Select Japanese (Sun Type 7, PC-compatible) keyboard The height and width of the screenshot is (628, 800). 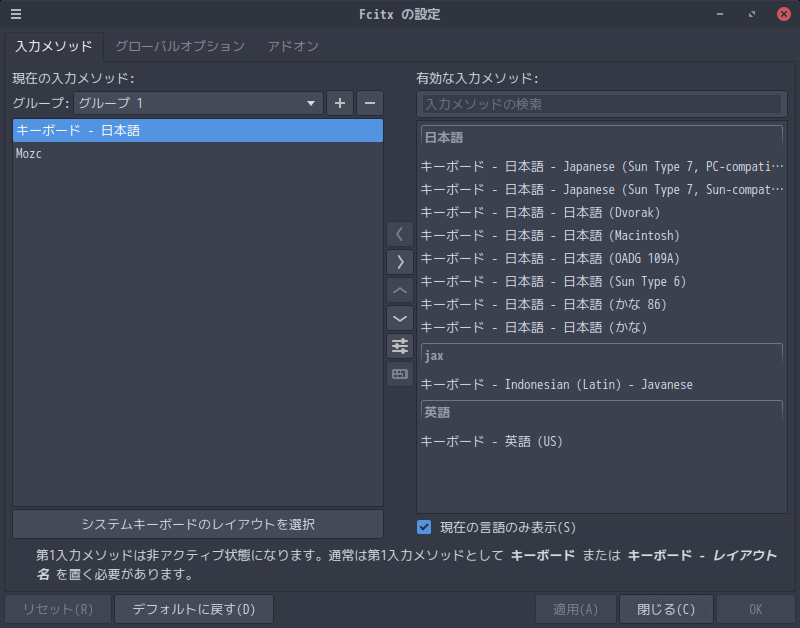click(602, 166)
